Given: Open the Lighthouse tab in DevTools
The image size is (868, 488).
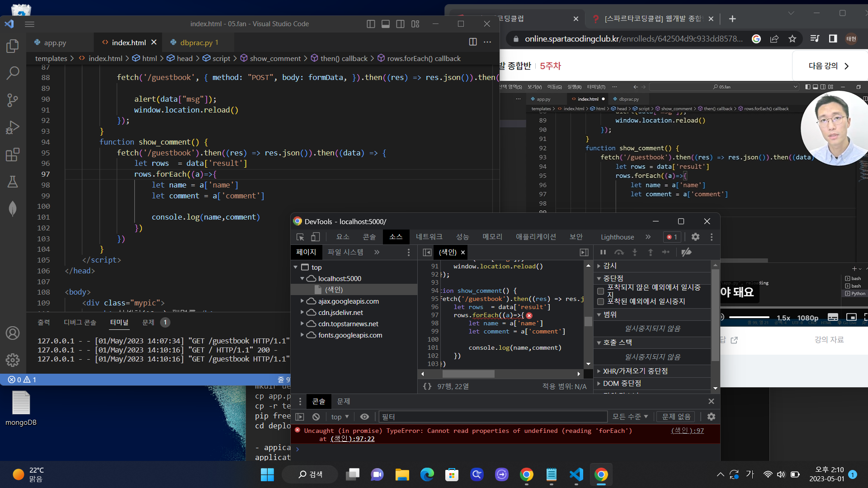Looking at the screenshot, I should [617, 237].
